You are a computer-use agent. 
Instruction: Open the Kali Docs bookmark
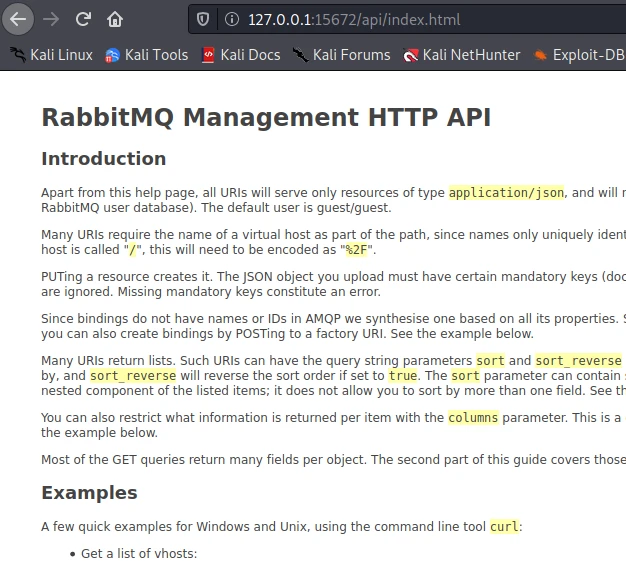(x=241, y=55)
